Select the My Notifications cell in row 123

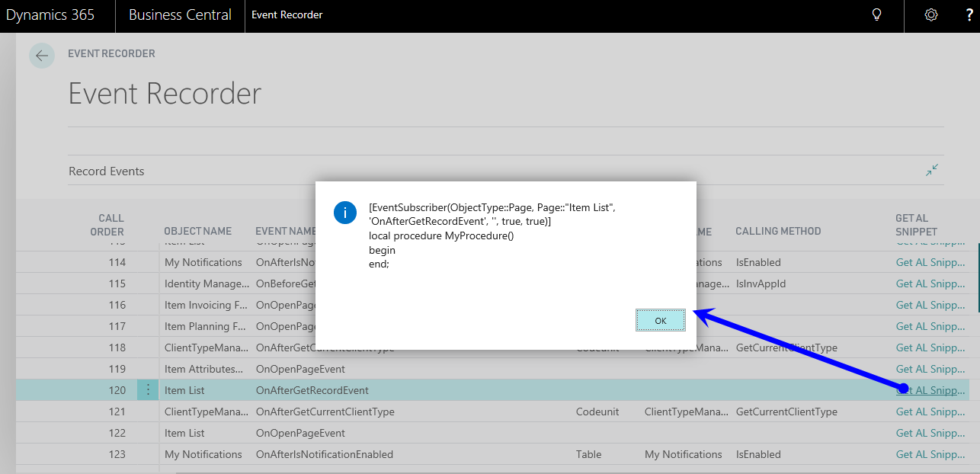tap(203, 454)
